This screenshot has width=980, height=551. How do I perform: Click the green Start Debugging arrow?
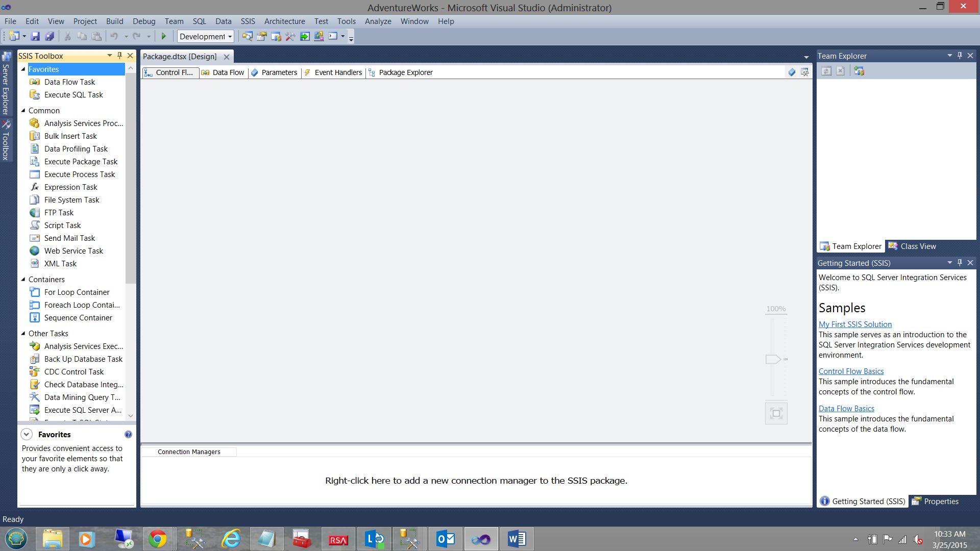coord(164,36)
